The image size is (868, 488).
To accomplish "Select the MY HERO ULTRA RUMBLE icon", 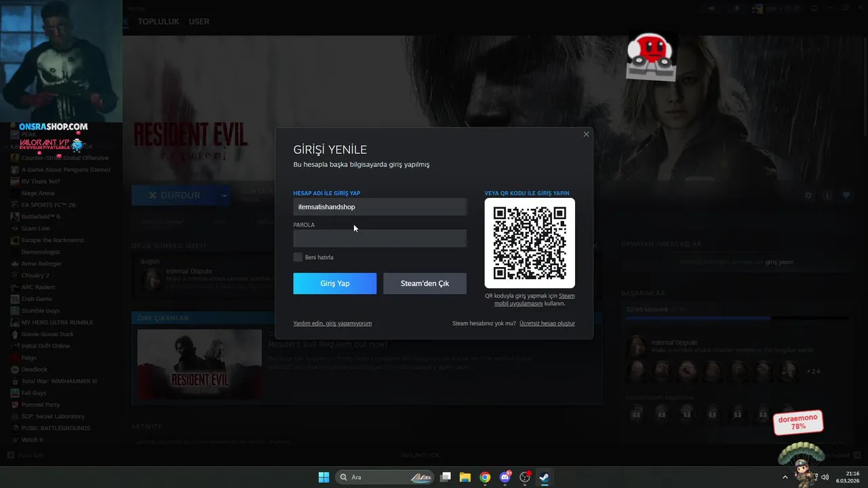I will coord(15,323).
